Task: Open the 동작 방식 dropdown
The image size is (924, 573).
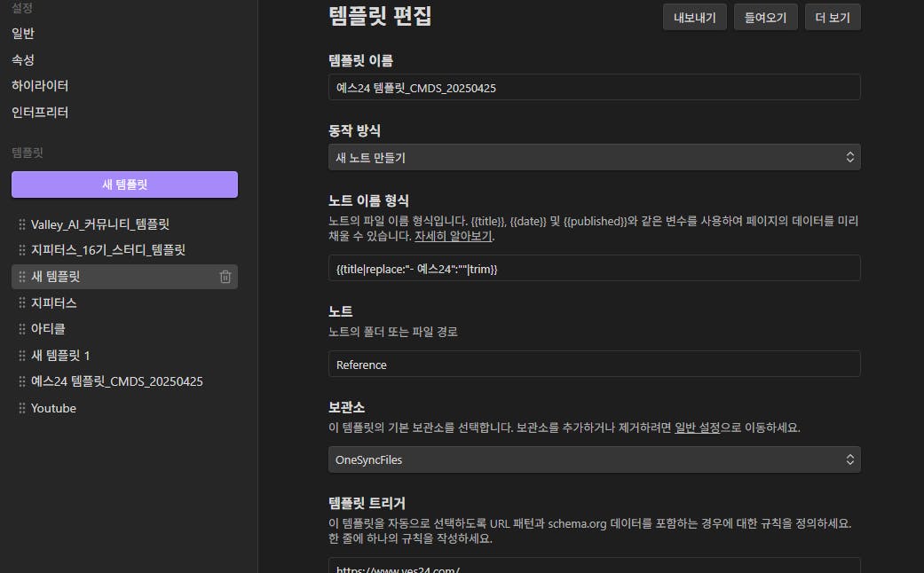Action: coord(594,157)
